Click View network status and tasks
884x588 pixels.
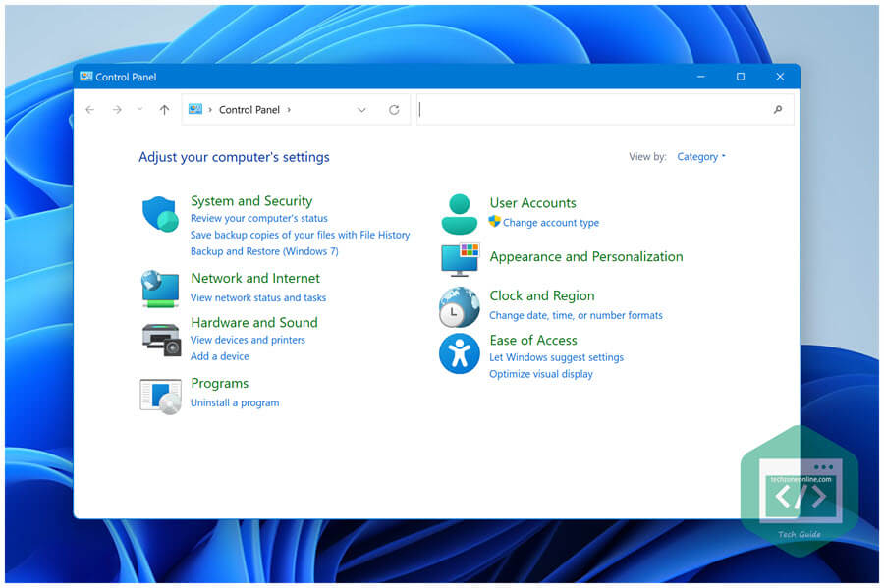click(x=258, y=297)
